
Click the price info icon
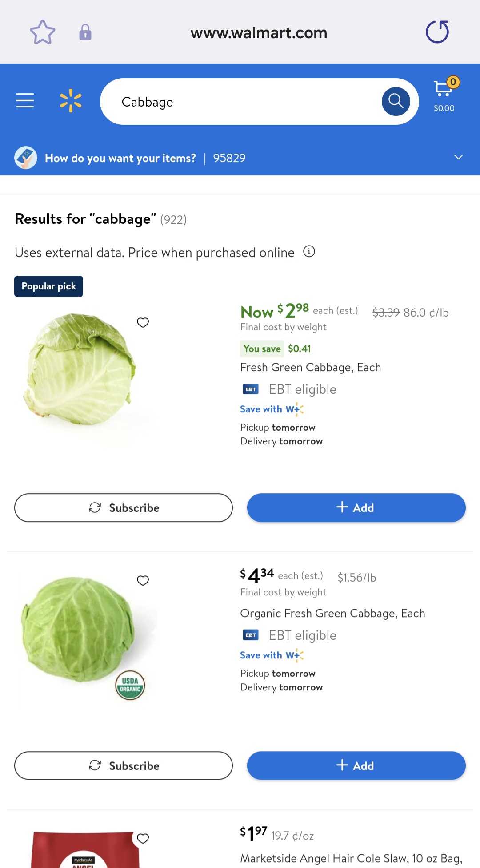(x=309, y=252)
